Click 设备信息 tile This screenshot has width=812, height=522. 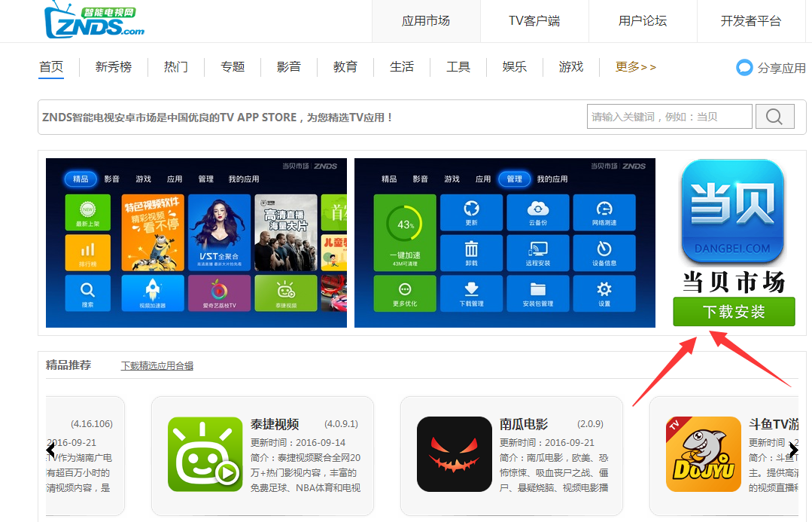tap(604, 252)
